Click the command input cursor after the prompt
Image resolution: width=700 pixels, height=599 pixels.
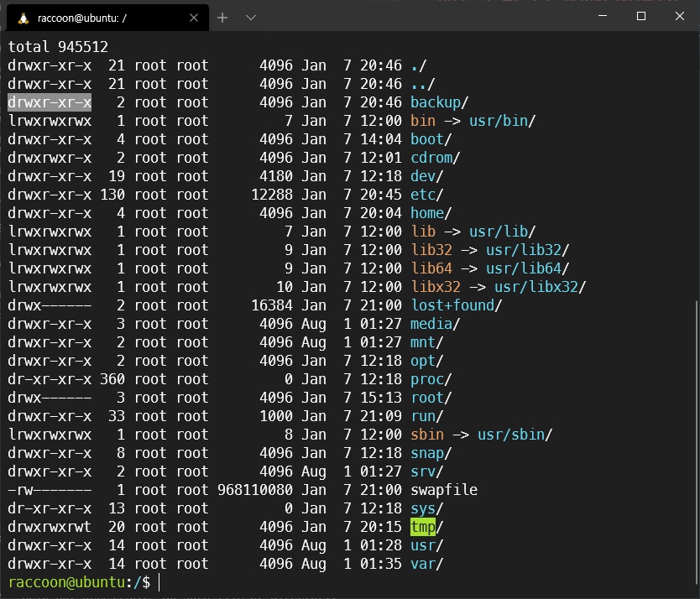point(159,582)
